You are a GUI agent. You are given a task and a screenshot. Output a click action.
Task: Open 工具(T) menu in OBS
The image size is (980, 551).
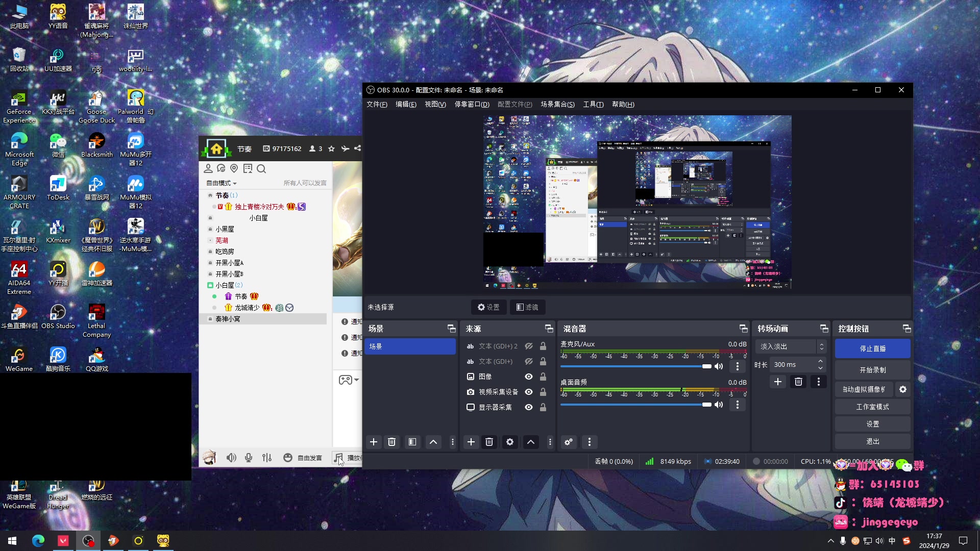(x=594, y=104)
